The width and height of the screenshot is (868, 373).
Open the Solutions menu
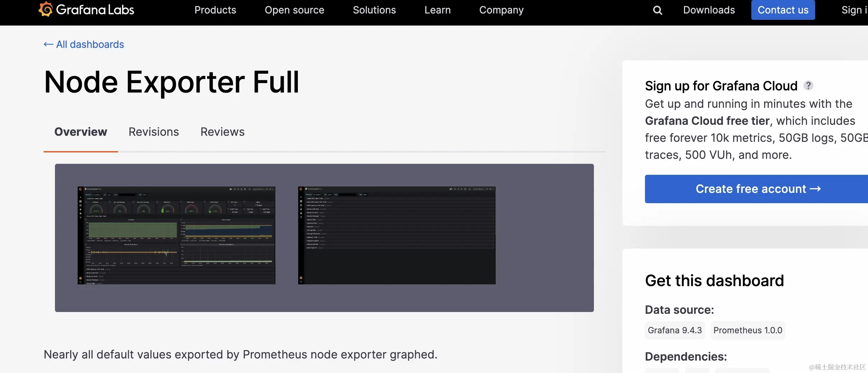374,10
